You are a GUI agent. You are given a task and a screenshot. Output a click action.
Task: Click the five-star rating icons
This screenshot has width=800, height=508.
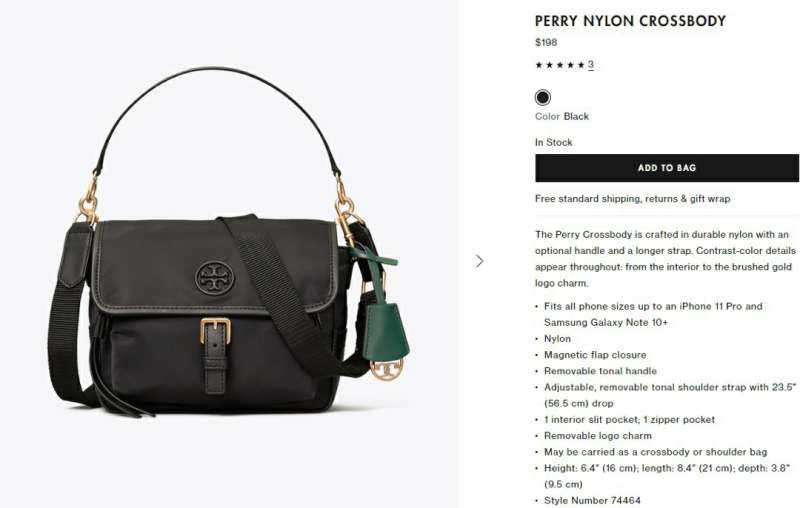point(560,65)
